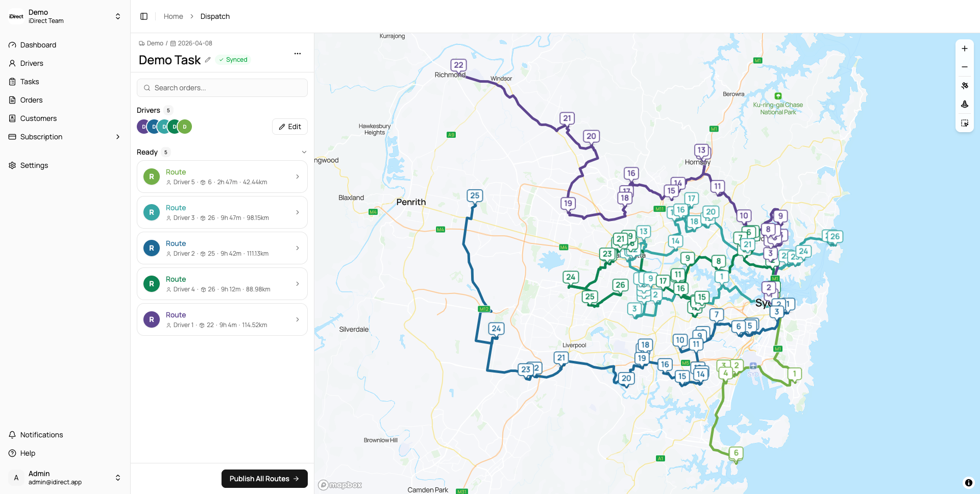
Task: Open the Notifications bell item
Action: (41, 435)
